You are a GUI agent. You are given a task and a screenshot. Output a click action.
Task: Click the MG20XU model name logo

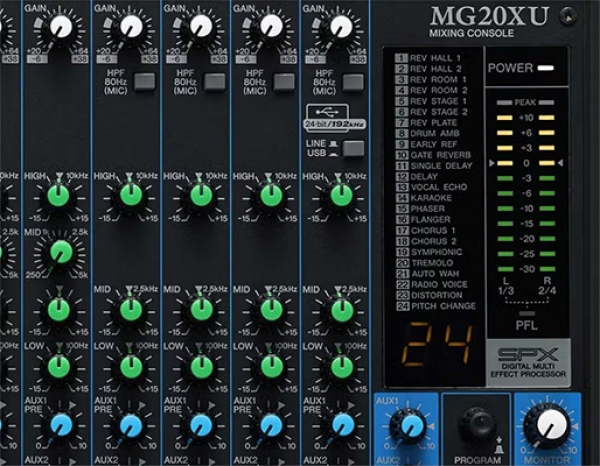tap(489, 16)
